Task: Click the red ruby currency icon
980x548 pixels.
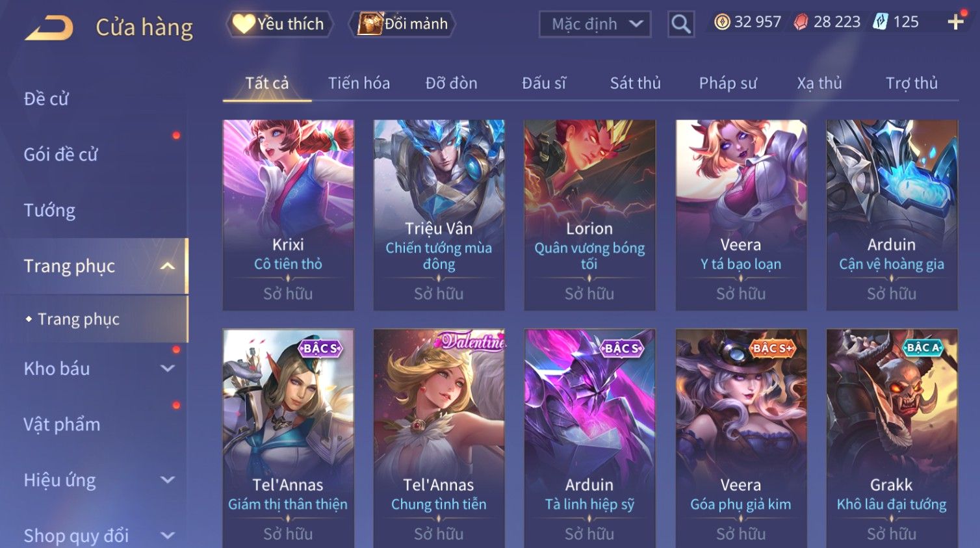Action: click(801, 22)
